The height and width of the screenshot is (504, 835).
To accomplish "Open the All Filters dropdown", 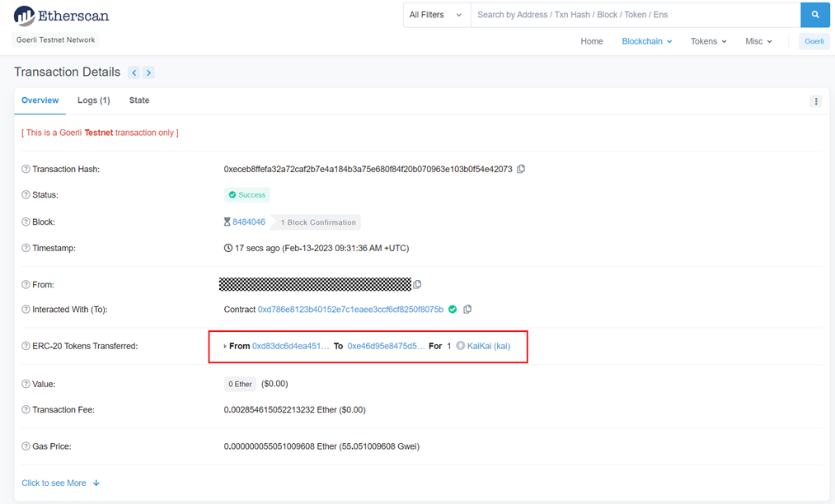I will coord(437,15).
